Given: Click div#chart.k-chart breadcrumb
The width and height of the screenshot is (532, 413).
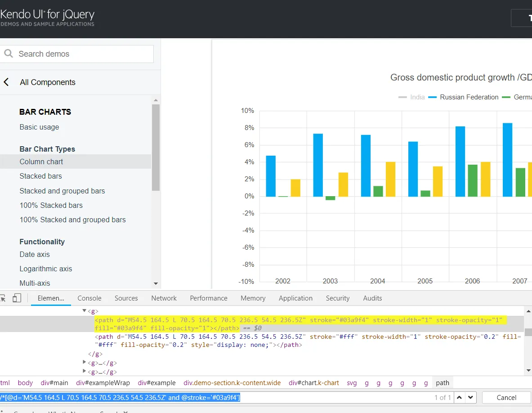Looking at the screenshot, I should (314, 383).
